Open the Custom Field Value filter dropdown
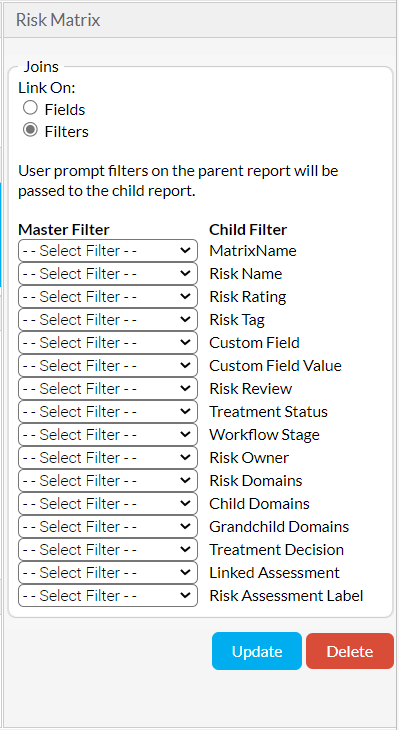 (108, 365)
